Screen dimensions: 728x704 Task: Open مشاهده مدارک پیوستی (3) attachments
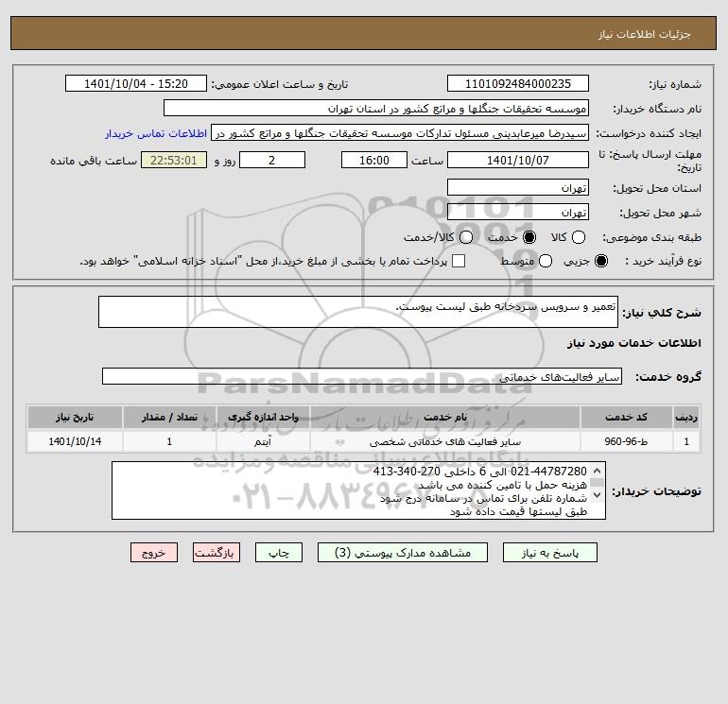[403, 553]
